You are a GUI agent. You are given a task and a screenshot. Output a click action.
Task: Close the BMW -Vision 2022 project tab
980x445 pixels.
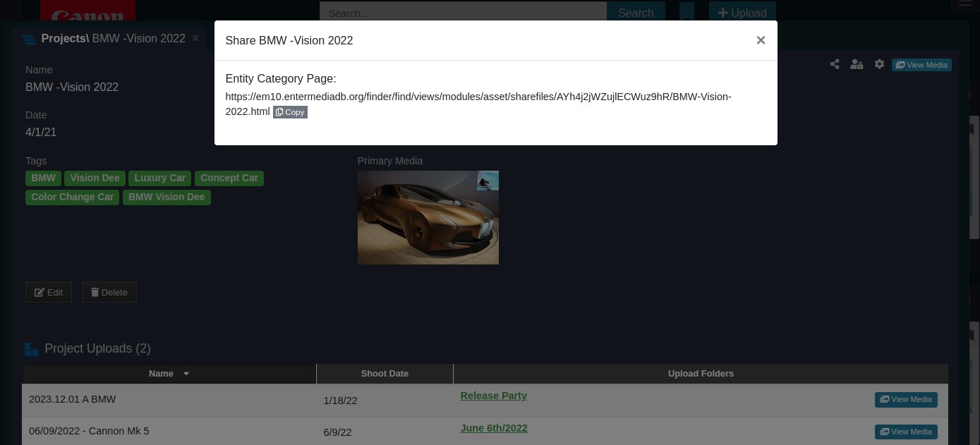(x=196, y=38)
